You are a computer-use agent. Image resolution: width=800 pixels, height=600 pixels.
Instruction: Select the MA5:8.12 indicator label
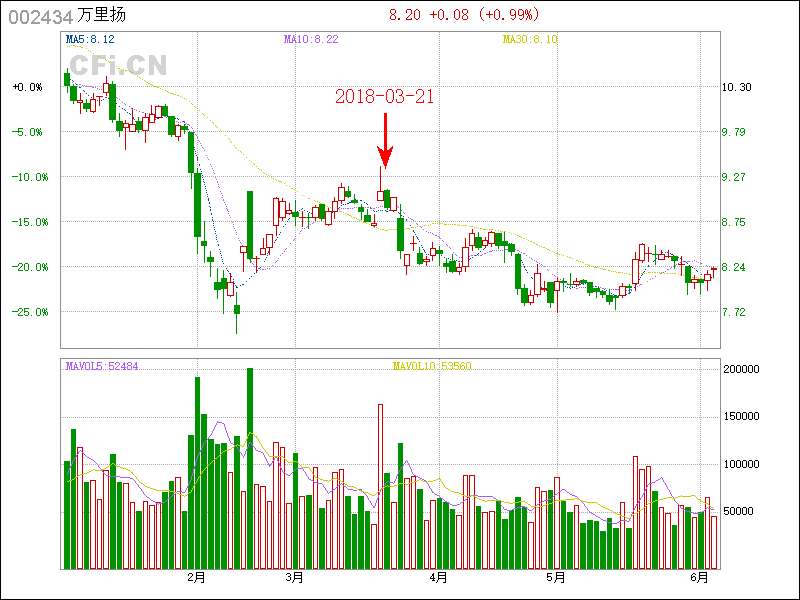pyautogui.click(x=90, y=40)
